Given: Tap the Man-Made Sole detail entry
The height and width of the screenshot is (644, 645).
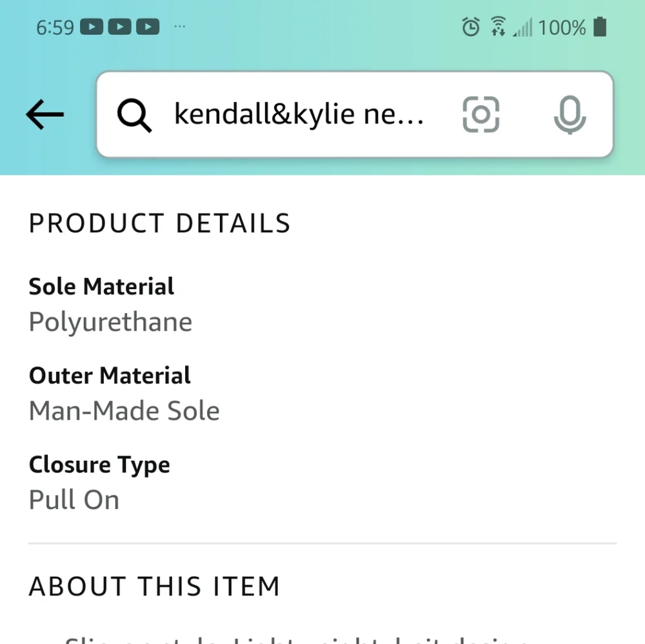Looking at the screenshot, I should point(124,410).
